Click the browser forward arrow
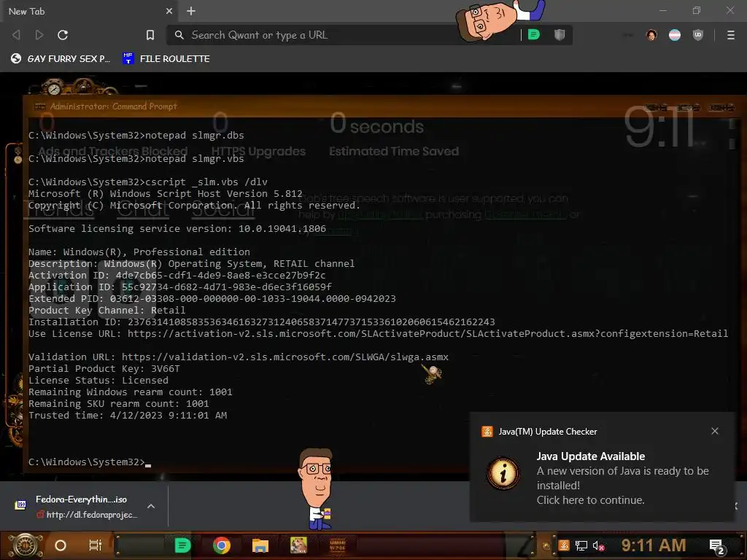 click(39, 35)
